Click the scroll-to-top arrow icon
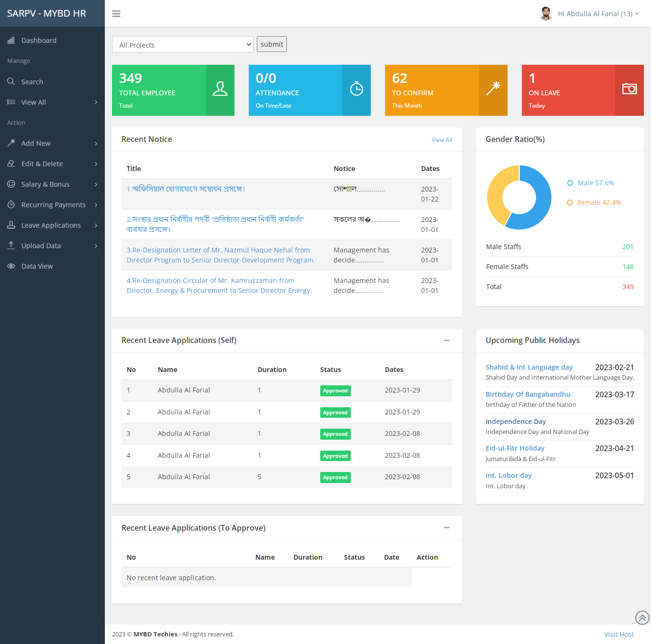651x644 pixels. pos(642,618)
